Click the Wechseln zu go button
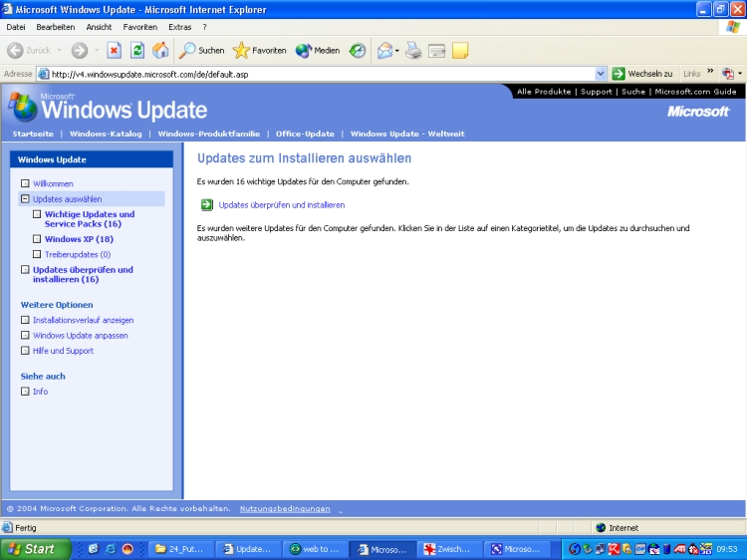This screenshot has width=747, height=560. point(642,74)
